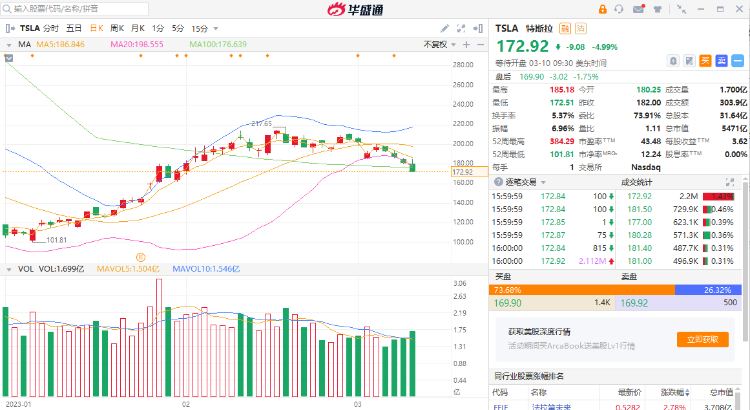The height and width of the screenshot is (410, 750).
Task: Click the bid price 169.90 cell
Action: click(551, 303)
